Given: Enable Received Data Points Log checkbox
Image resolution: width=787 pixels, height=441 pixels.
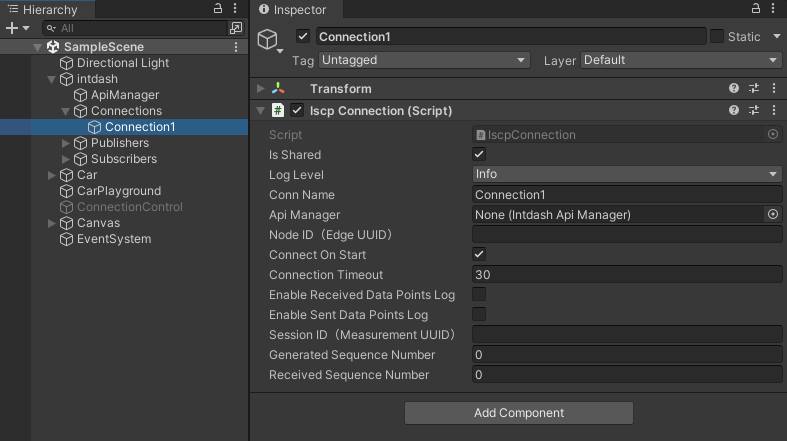Looking at the screenshot, I should click(x=479, y=295).
